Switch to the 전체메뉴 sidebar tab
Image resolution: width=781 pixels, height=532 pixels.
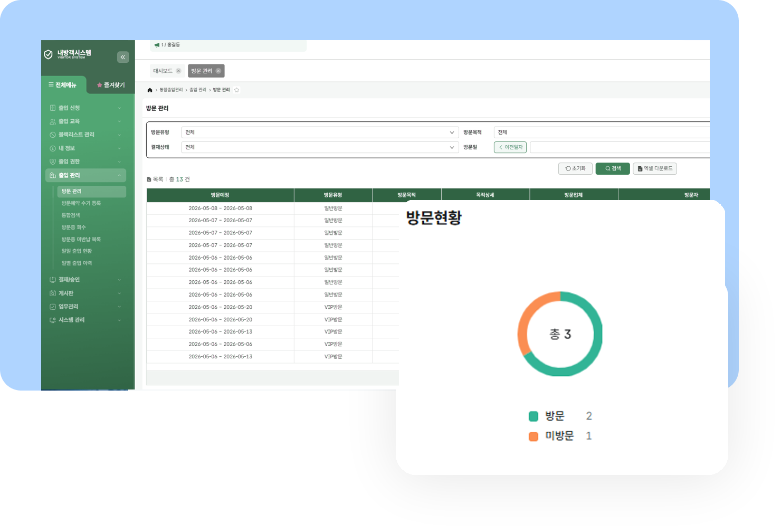click(x=63, y=85)
